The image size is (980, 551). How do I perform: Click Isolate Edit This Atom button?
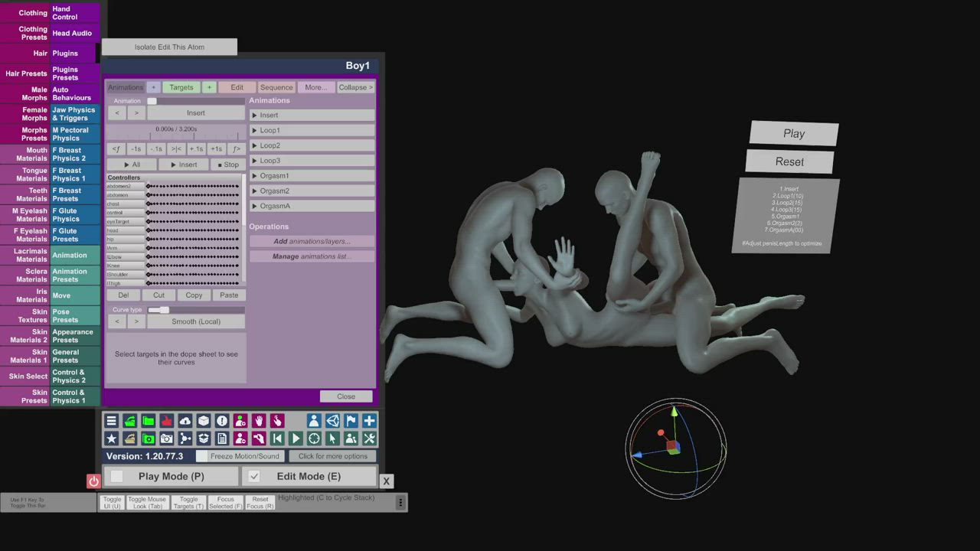(x=169, y=47)
